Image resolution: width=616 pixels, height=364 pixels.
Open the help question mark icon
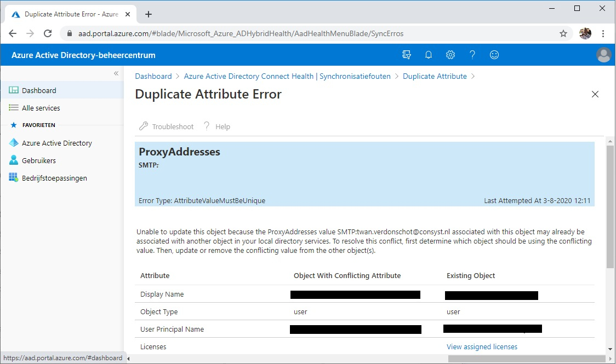point(472,55)
